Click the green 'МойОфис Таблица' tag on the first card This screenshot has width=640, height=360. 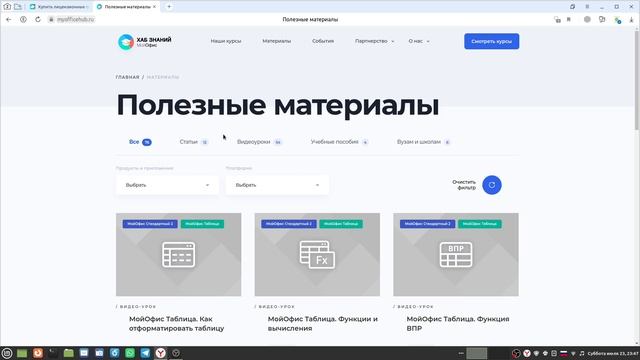tap(202, 224)
